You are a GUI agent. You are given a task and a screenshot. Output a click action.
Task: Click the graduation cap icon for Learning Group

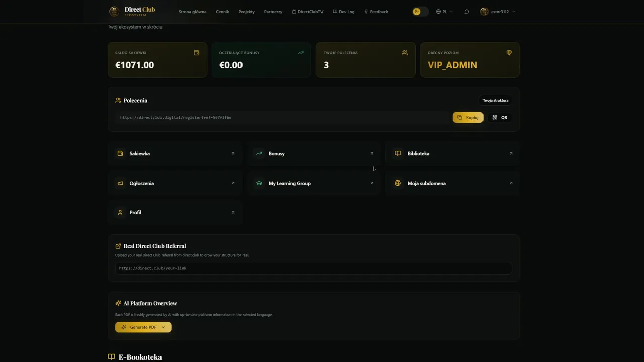259,183
